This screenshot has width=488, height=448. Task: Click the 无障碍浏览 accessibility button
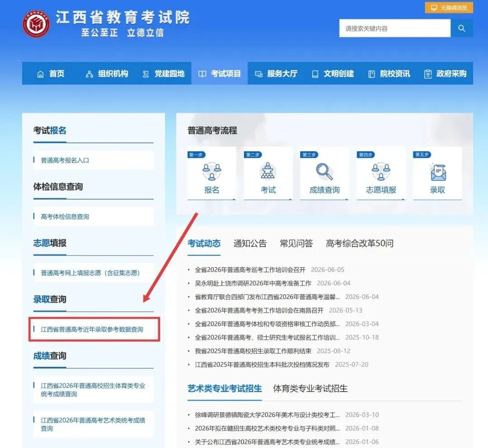pyautogui.click(x=449, y=8)
